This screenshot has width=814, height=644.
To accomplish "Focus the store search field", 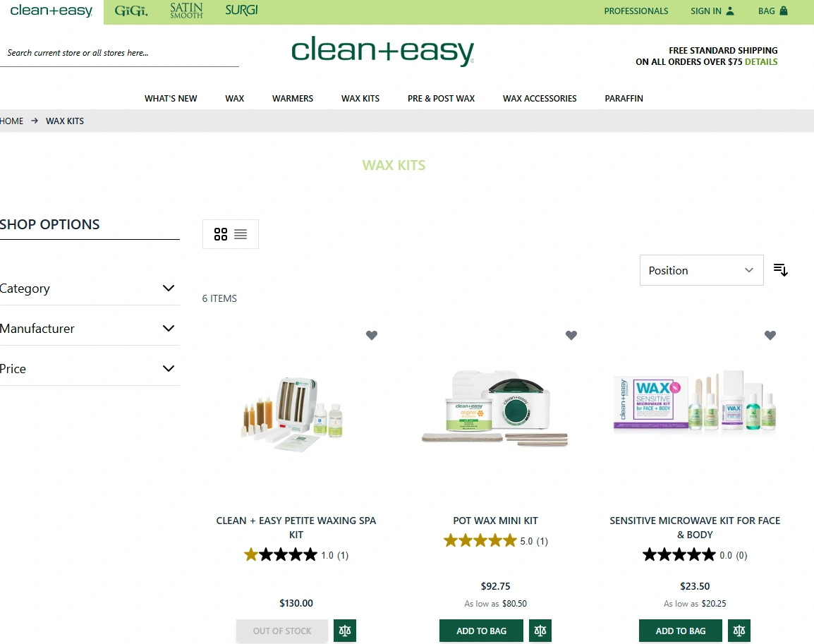I will pyautogui.click(x=119, y=53).
